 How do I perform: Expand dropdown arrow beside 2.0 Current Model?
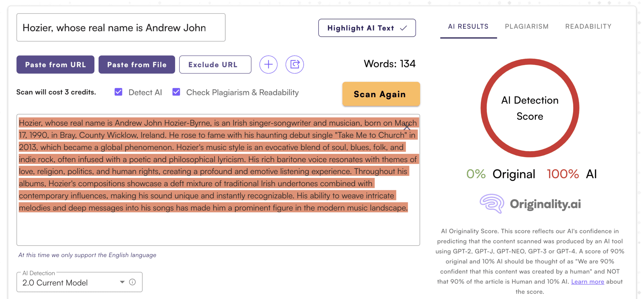[122, 282]
